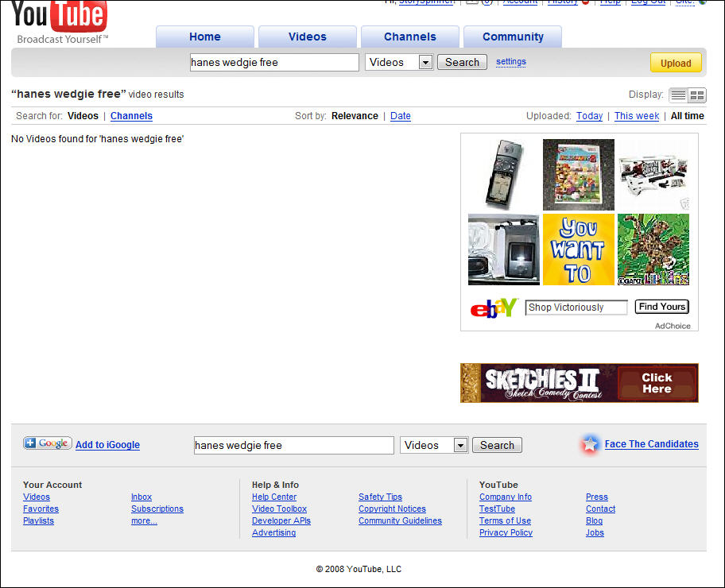The width and height of the screenshot is (725, 588).
Task: Click the eBay logo in ad
Action: pyautogui.click(x=494, y=308)
